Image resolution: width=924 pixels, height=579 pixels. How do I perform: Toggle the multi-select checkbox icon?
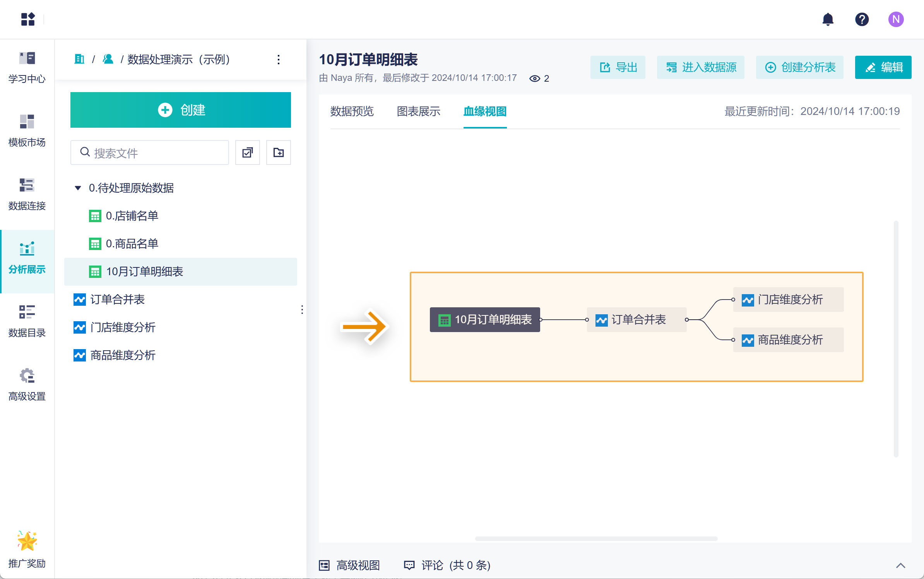coord(248,152)
